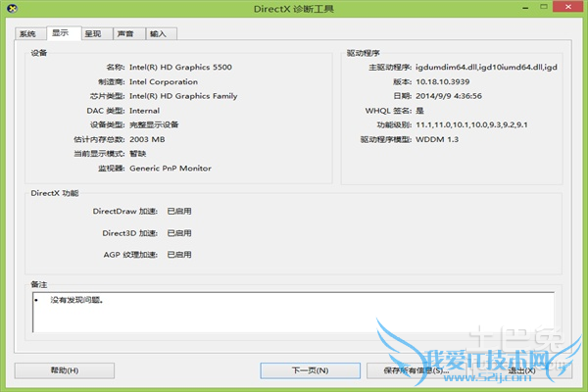Click driver version 10.18.10.3939
The height and width of the screenshot is (392, 588).
(443, 81)
